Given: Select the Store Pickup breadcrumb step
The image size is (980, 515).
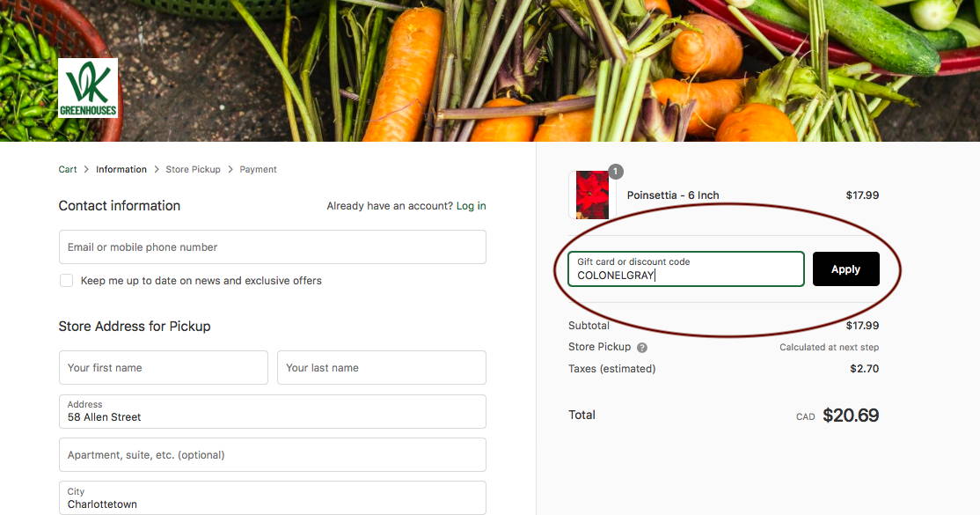Looking at the screenshot, I should [194, 170].
